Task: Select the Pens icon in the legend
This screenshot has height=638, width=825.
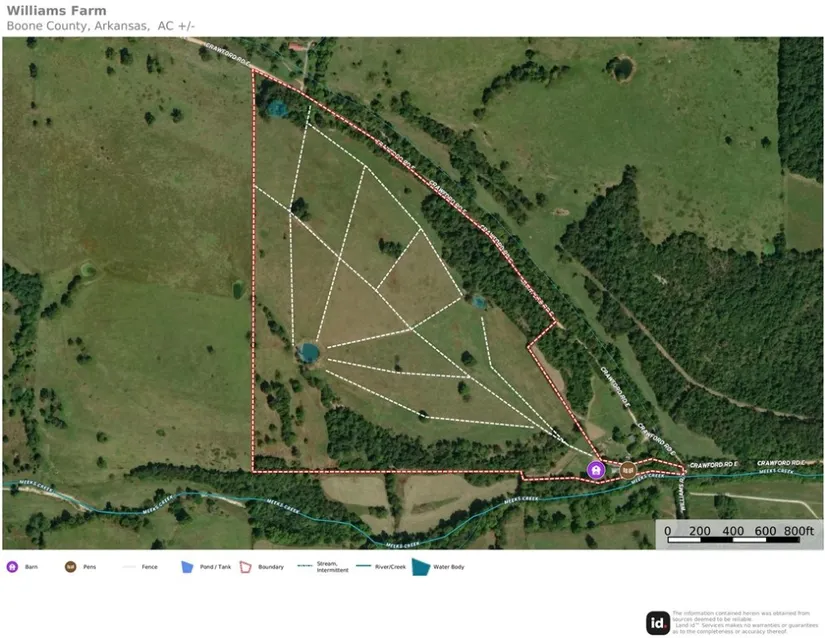Action: [x=70, y=567]
